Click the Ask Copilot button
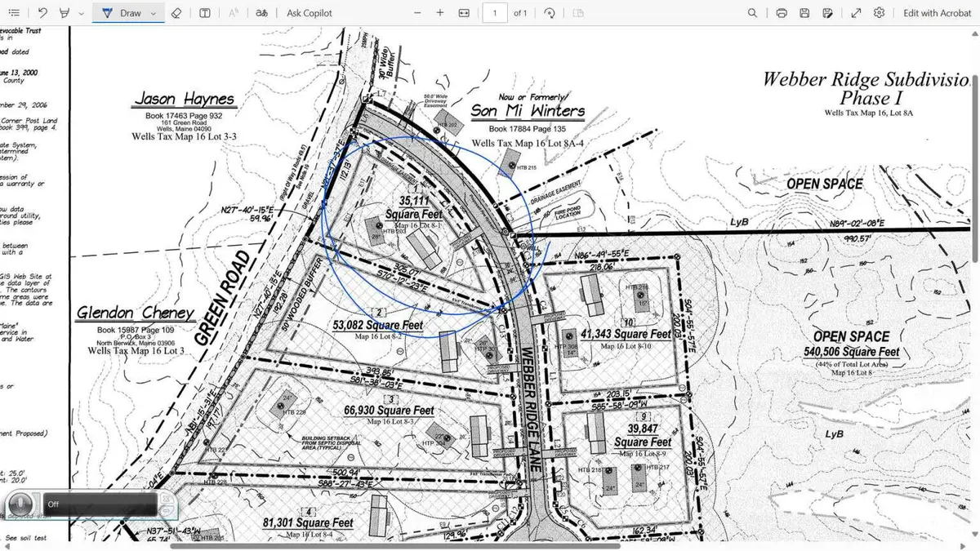The height and width of the screenshot is (551, 980). click(311, 13)
